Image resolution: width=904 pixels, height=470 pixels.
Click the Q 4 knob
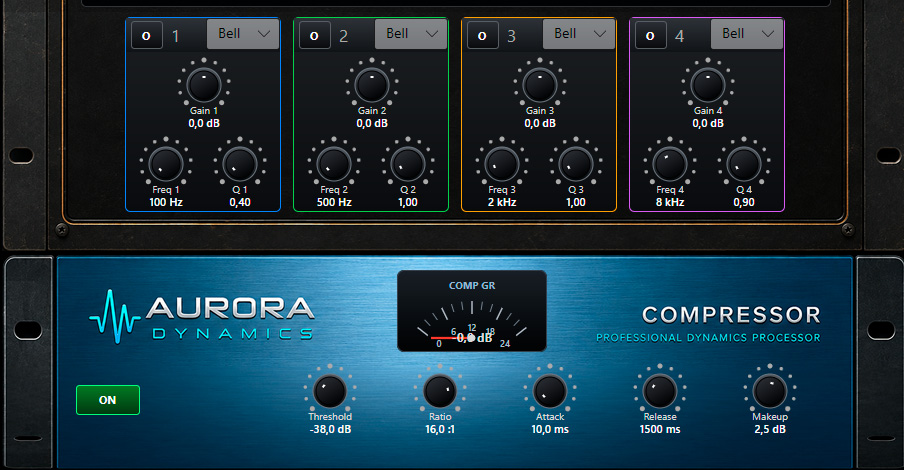coord(744,164)
